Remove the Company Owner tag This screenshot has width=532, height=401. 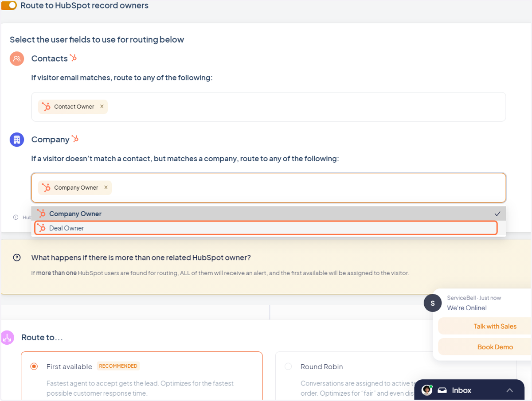click(106, 187)
